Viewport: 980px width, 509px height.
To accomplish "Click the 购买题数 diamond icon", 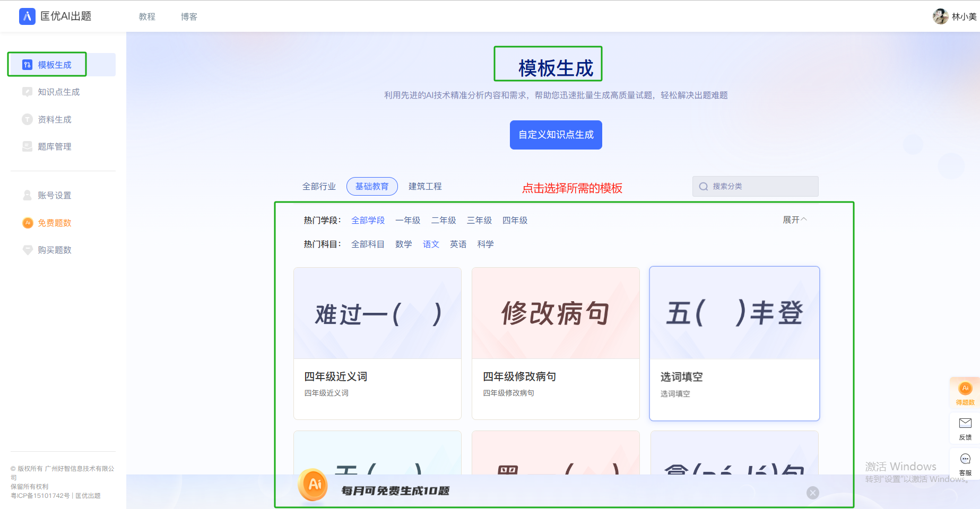I will [x=28, y=250].
